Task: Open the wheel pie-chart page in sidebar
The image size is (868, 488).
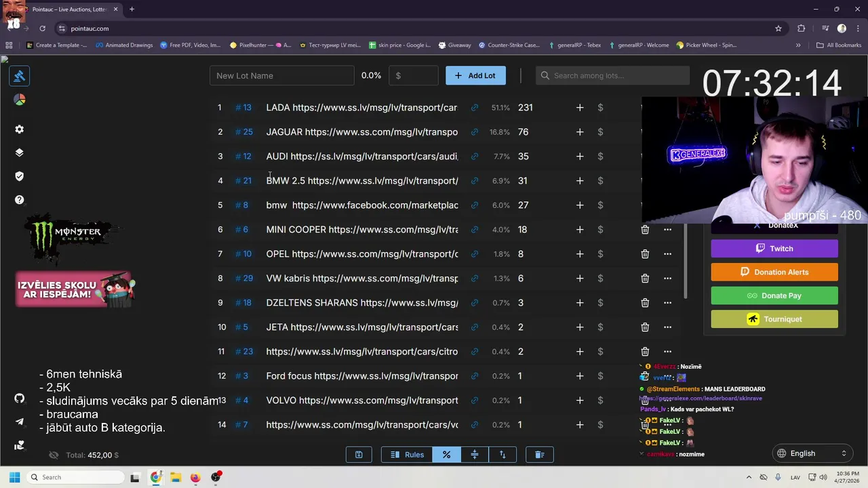Action: (20, 100)
